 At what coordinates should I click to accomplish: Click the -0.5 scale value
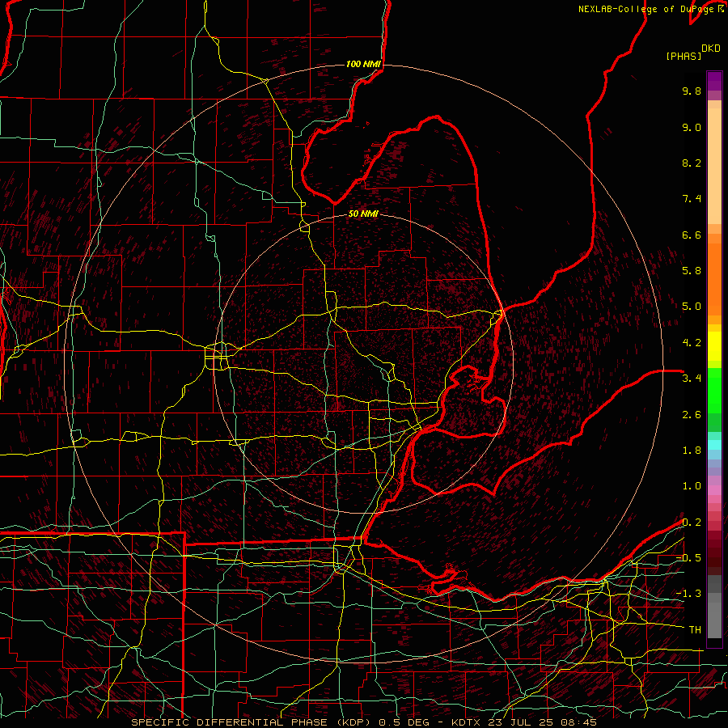(x=688, y=558)
